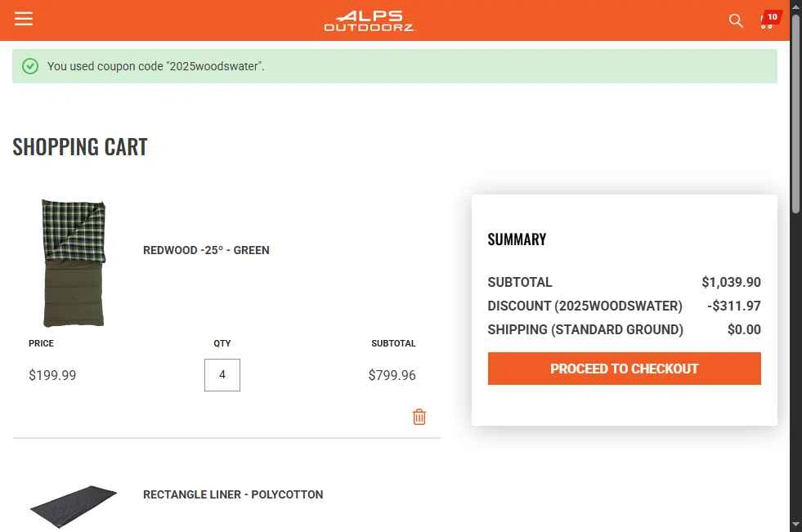Click the Redwood unit price $199.99
Screen dimensions: 802x532
(52, 375)
